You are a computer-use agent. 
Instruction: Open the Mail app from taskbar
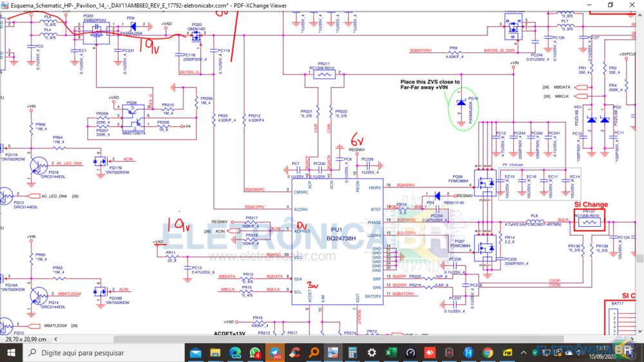(196, 352)
